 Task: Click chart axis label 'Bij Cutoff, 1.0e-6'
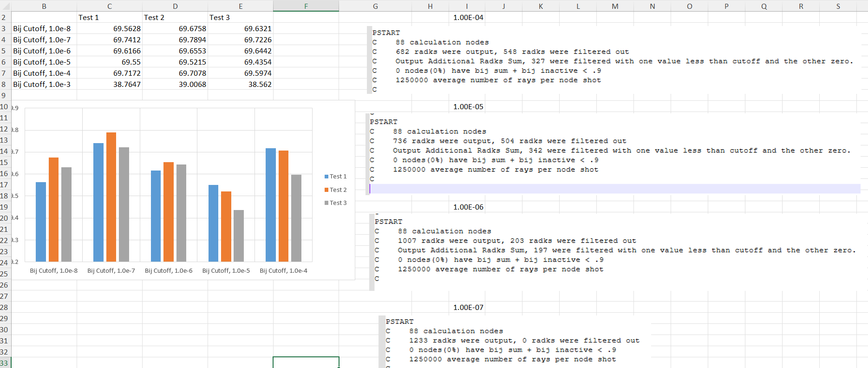[169, 270]
